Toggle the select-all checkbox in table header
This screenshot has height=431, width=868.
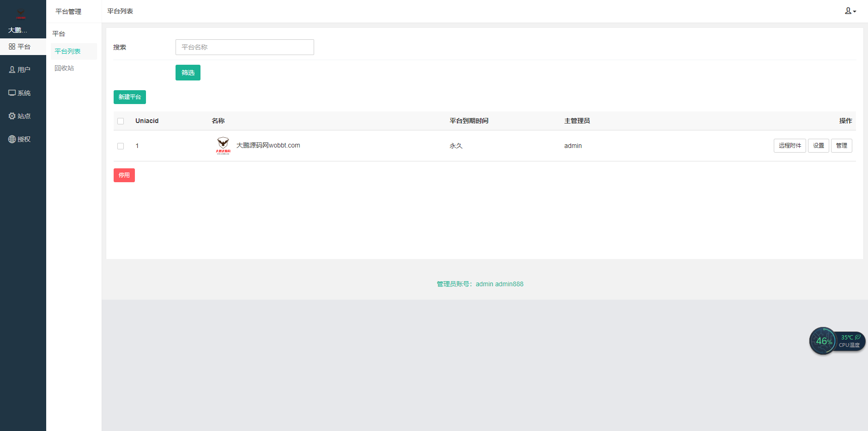point(121,121)
